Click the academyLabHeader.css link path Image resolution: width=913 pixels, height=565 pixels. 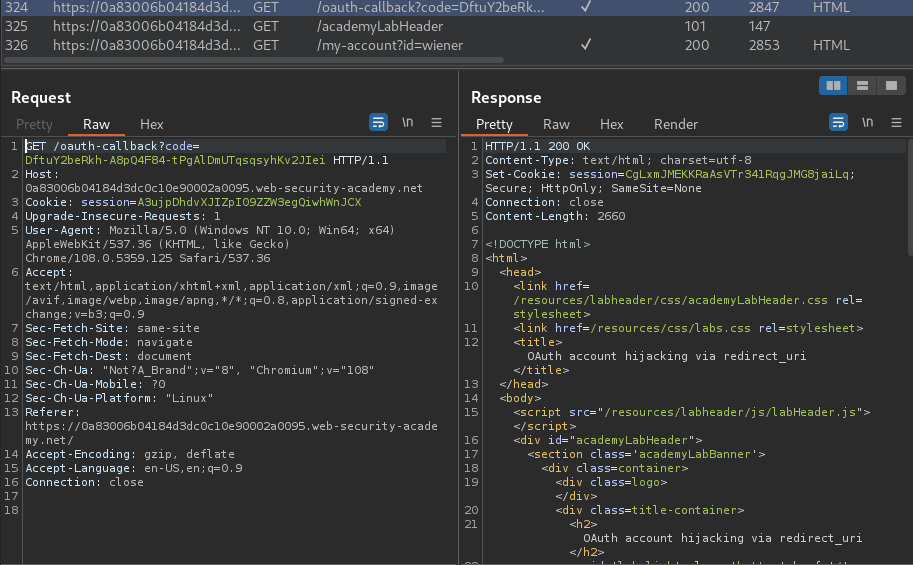pos(670,300)
